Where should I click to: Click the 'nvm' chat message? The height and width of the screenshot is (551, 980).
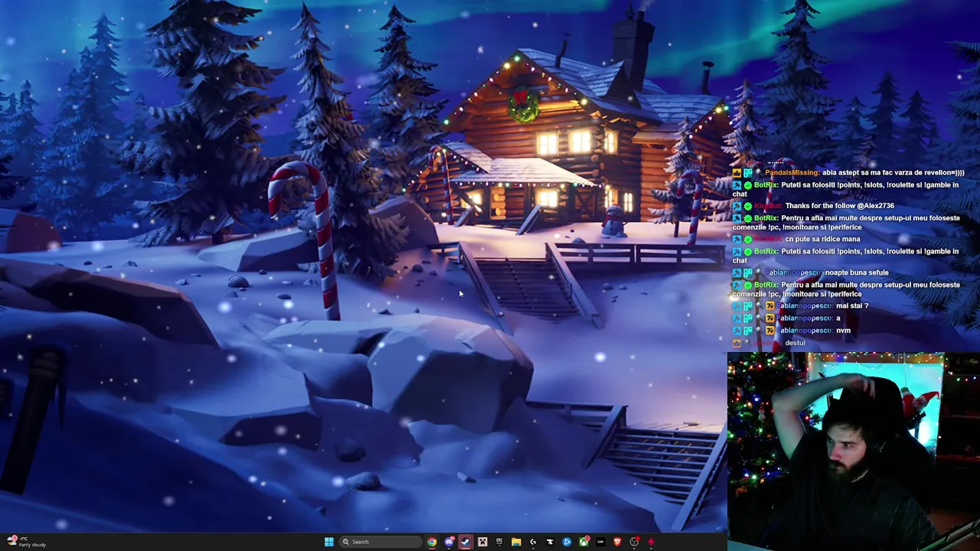coord(843,331)
